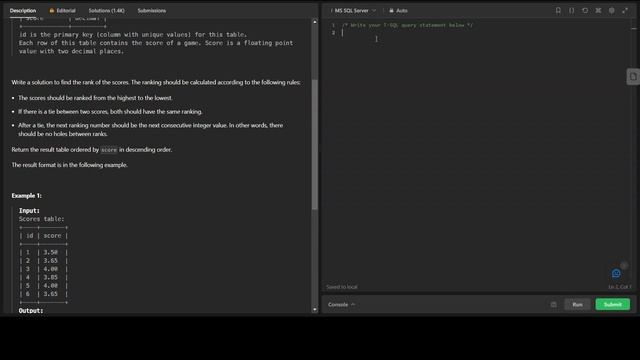Click the 'Saved to local' status text
This screenshot has height=360, width=640.
(x=342, y=287)
